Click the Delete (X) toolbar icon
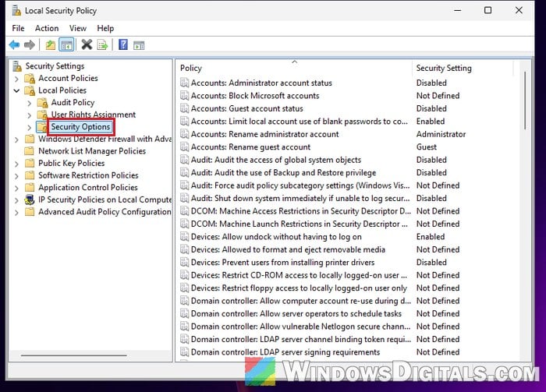Viewport: 546px width, 392px height. click(x=87, y=44)
